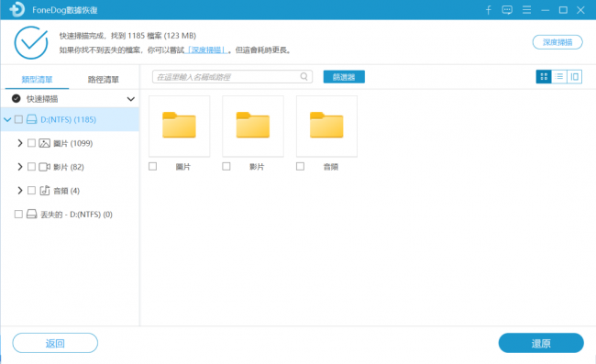
Task: Check the 圖片 (1099) tree checkbox
Action: [31, 143]
